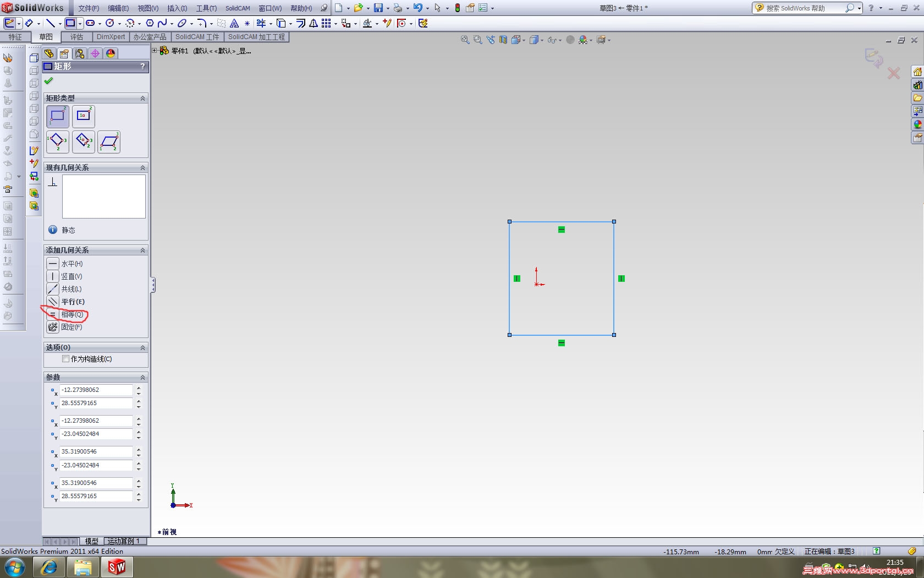Click the Trim Entities tool
Viewport: 924px width, 578px height.
(x=261, y=23)
